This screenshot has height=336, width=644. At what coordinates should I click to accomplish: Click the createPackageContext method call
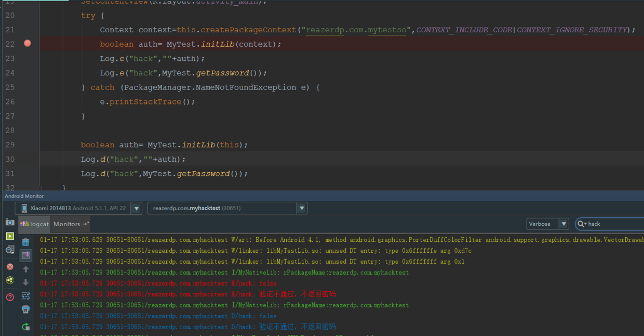[248, 30]
